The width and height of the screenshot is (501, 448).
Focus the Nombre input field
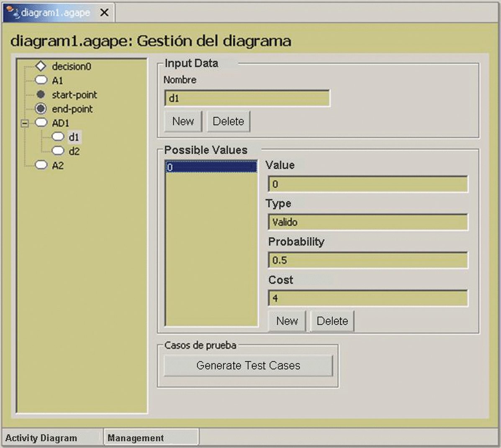coord(247,99)
